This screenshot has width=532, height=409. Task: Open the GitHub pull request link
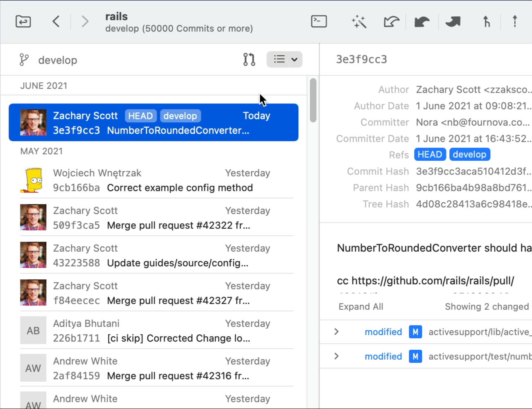point(432,281)
